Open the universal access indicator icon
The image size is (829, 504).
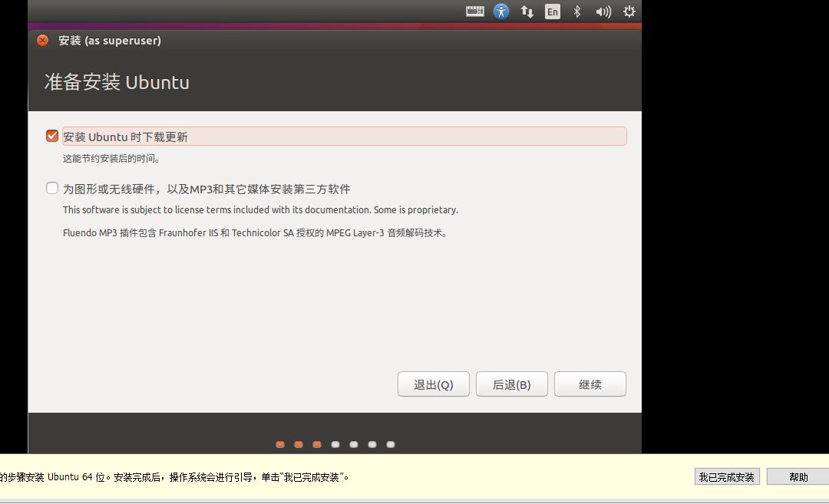(501, 11)
